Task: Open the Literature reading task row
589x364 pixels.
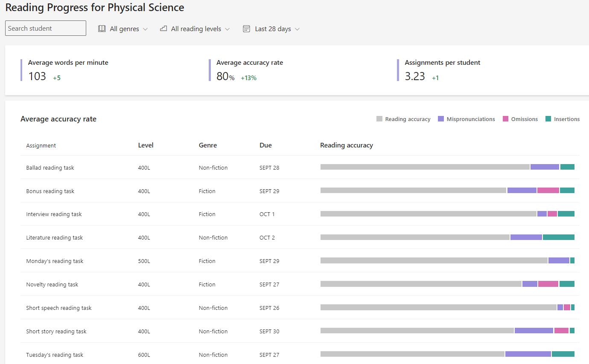Action: click(x=54, y=237)
